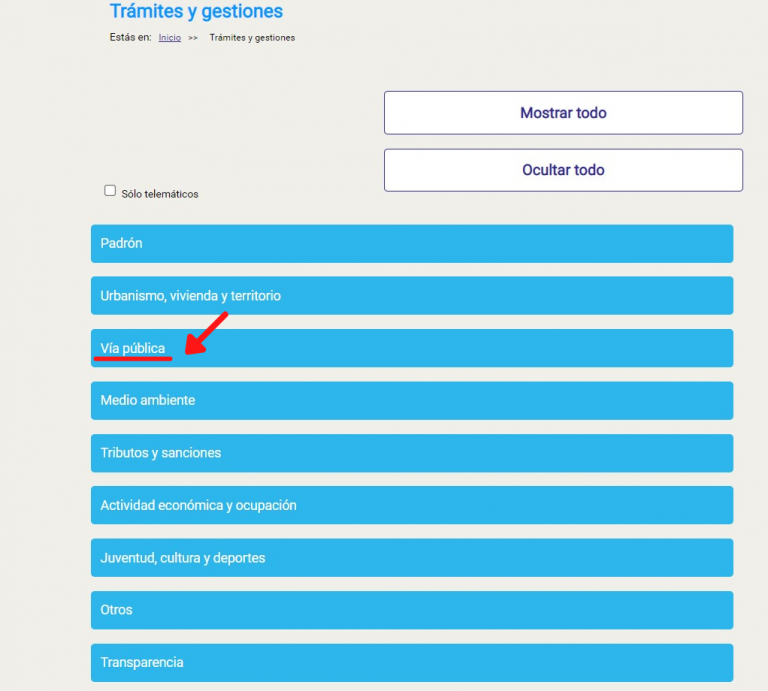768x691 pixels.
Task: Open Juventud, cultura y deportes section
Action: coord(411,558)
